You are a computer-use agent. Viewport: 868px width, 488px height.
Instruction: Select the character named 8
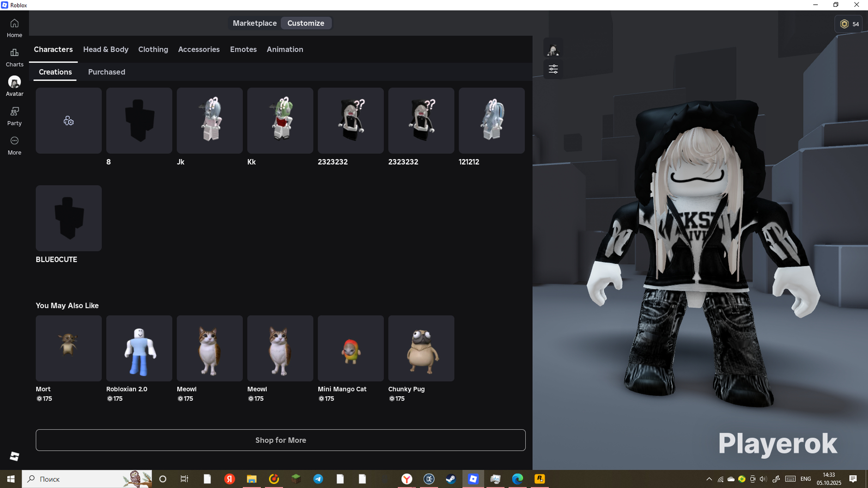coord(139,121)
